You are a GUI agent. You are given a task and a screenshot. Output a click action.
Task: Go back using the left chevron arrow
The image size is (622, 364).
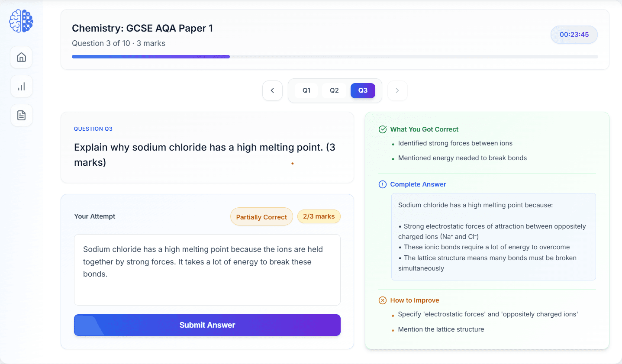272,90
